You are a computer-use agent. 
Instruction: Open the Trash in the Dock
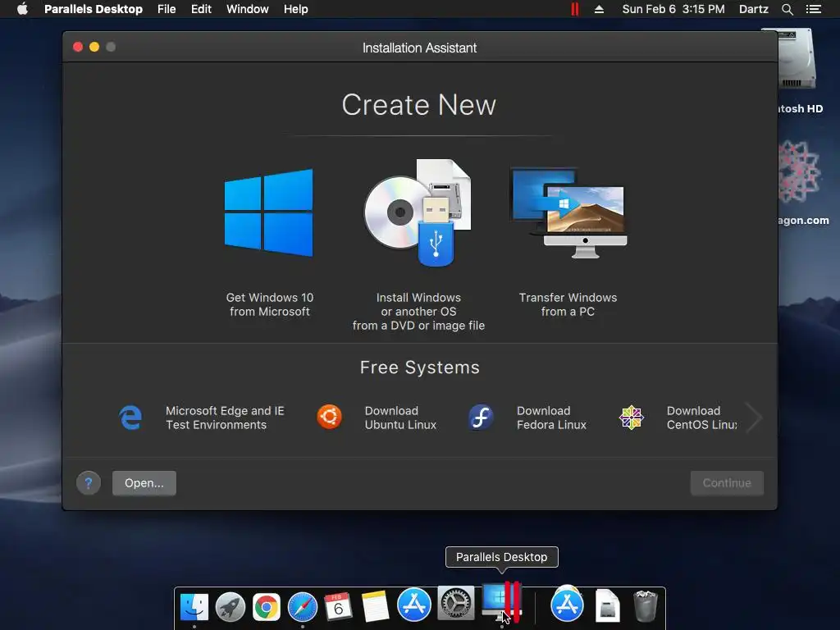click(x=645, y=606)
